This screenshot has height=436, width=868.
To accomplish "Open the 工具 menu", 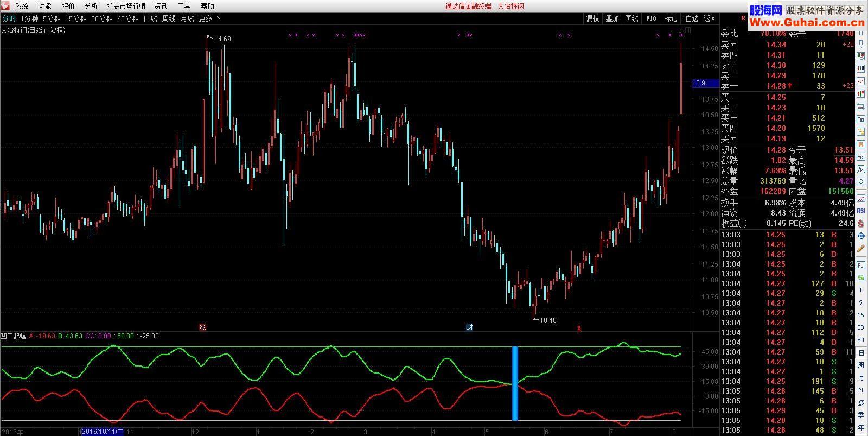I will pos(184,6).
